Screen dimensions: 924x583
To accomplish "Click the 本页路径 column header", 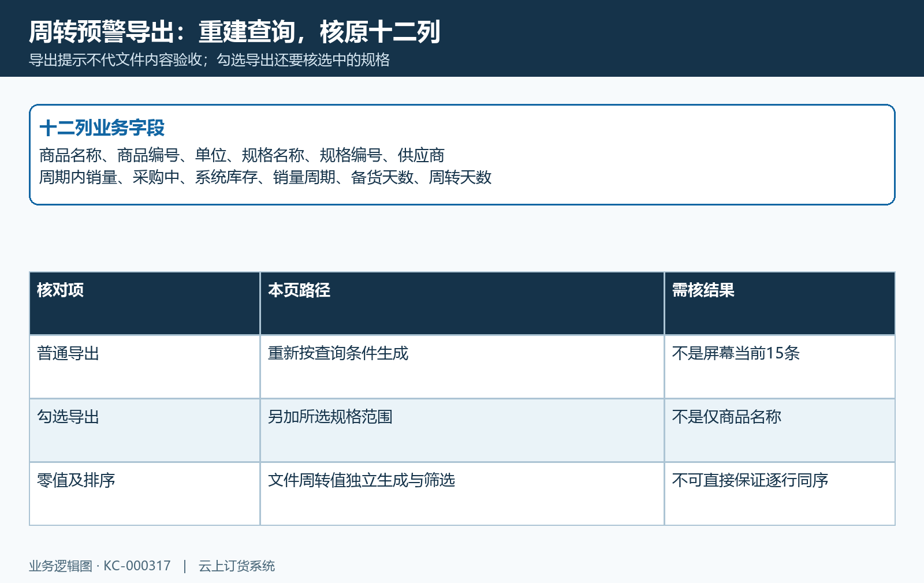I will click(x=462, y=304).
